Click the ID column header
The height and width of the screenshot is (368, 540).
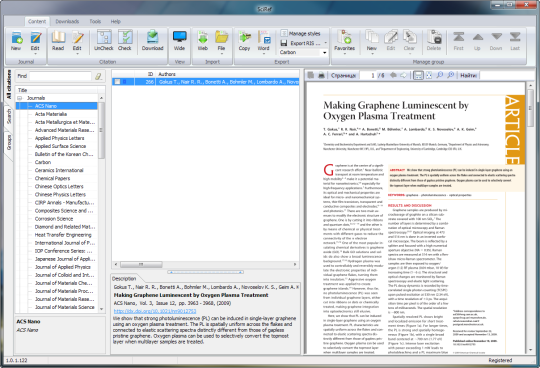(145, 74)
